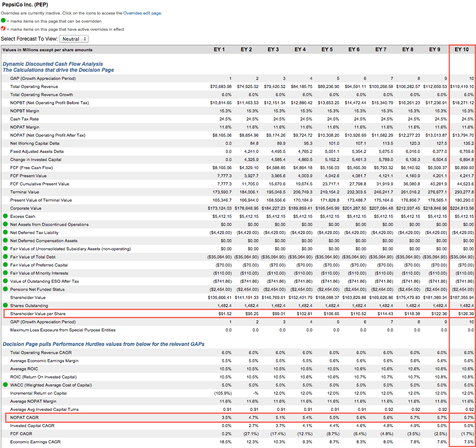The width and height of the screenshot is (476, 448).
Task: Click override icon for Fair Value of Unconsolidated Subsidiary Assets
Action: pos(5,249)
